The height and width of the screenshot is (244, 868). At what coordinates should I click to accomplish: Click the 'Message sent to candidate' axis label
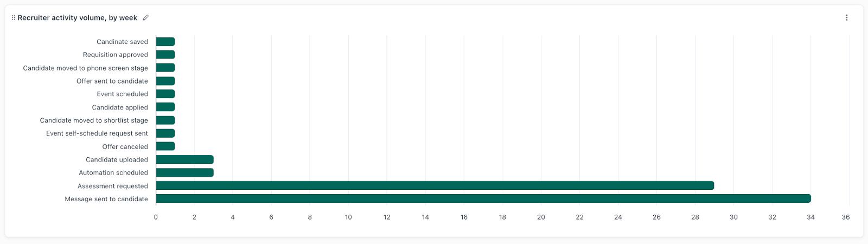pyautogui.click(x=106, y=199)
